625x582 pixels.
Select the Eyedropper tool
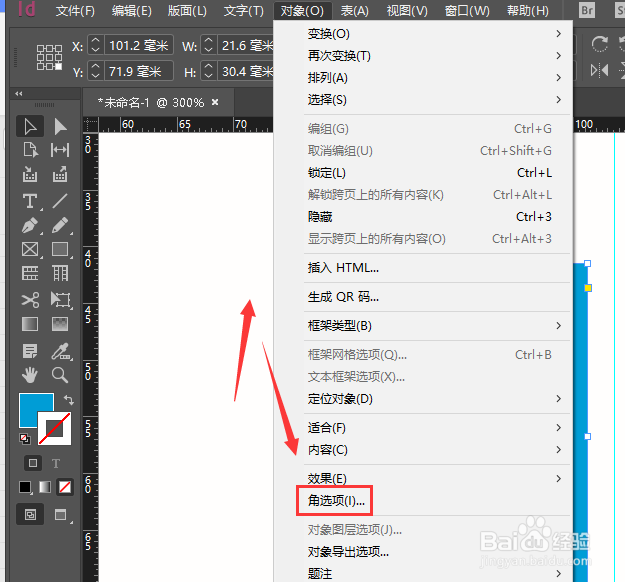[60, 351]
